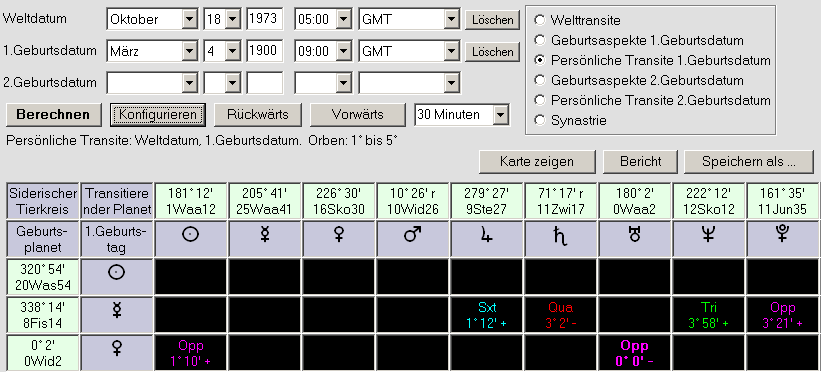The width and height of the screenshot is (821, 372).
Task: Open the step interval dropdown showing 30 Minuten
Action: pos(501,114)
